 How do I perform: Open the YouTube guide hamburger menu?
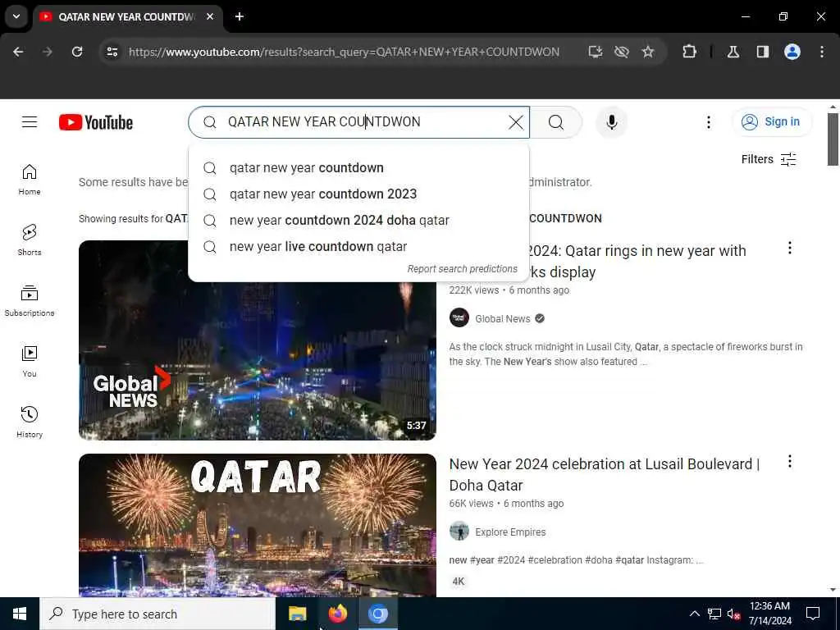tap(30, 122)
